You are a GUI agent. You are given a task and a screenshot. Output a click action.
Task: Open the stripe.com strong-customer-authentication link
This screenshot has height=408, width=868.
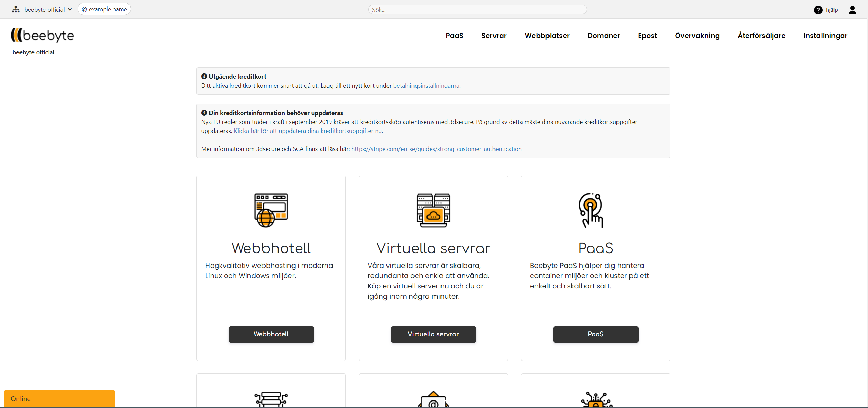click(x=436, y=149)
